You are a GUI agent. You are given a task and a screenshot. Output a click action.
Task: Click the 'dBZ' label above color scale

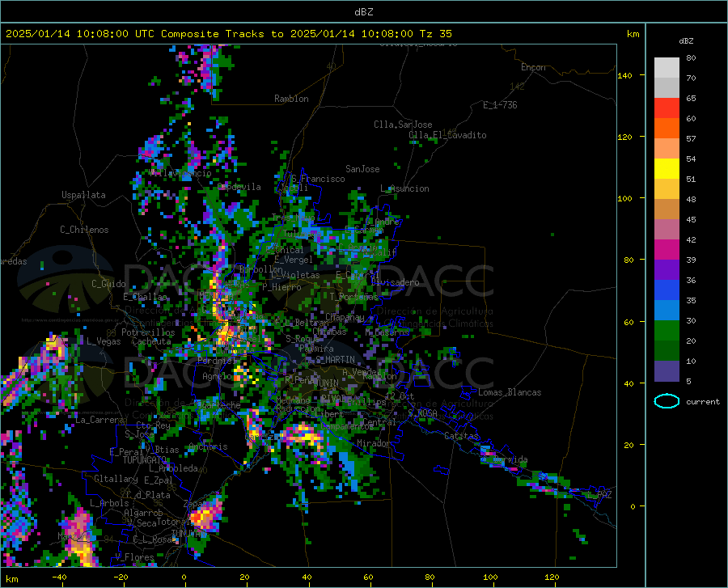(686, 40)
